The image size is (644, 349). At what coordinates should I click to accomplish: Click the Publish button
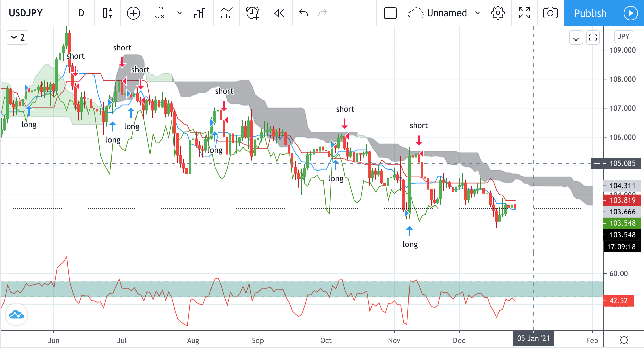(590, 13)
